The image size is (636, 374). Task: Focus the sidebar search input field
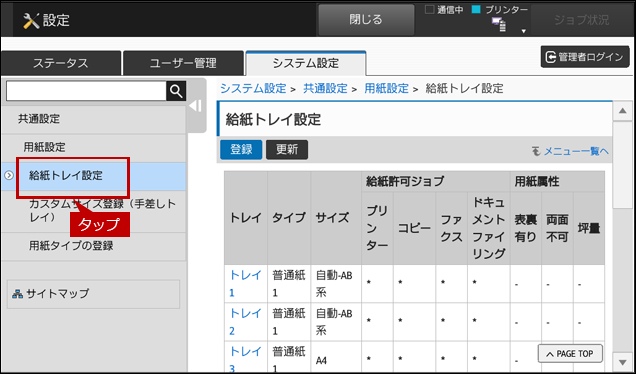[86, 91]
